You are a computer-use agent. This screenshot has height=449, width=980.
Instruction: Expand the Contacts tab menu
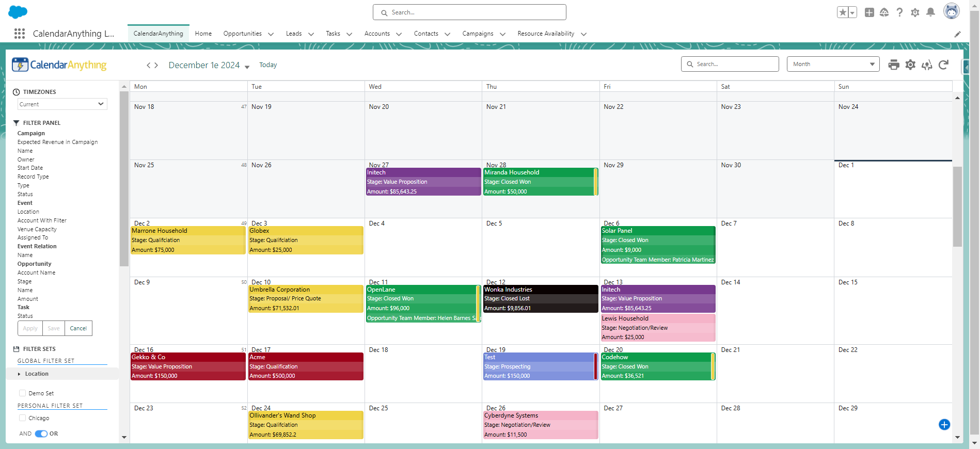coord(448,34)
